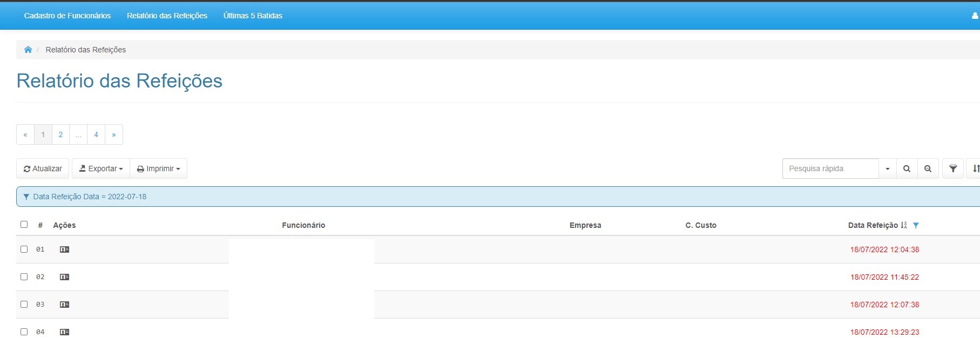Go to Últimas 5 Batidas menu
The image size is (980, 338).
(x=253, y=16)
